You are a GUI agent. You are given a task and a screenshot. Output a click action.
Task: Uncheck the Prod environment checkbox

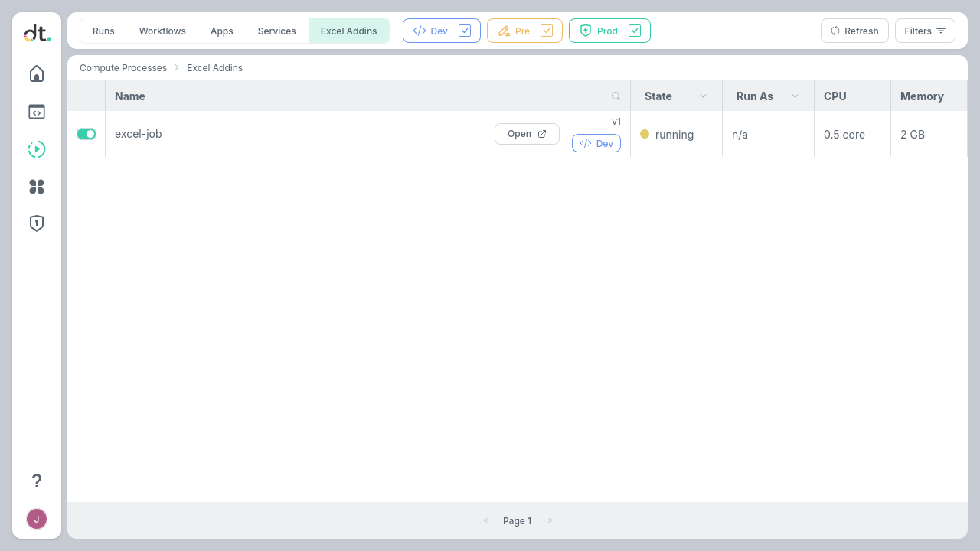point(635,31)
